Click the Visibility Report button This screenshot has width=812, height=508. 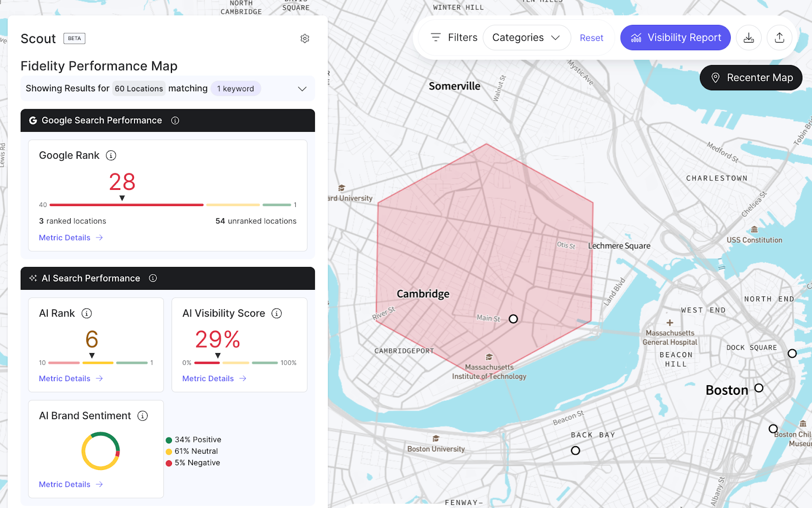click(x=675, y=38)
